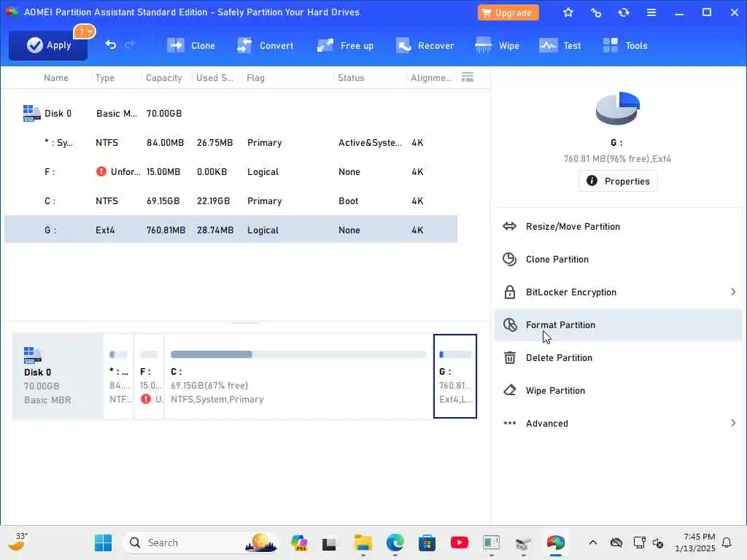Click the star favorites icon in title bar

568,12
